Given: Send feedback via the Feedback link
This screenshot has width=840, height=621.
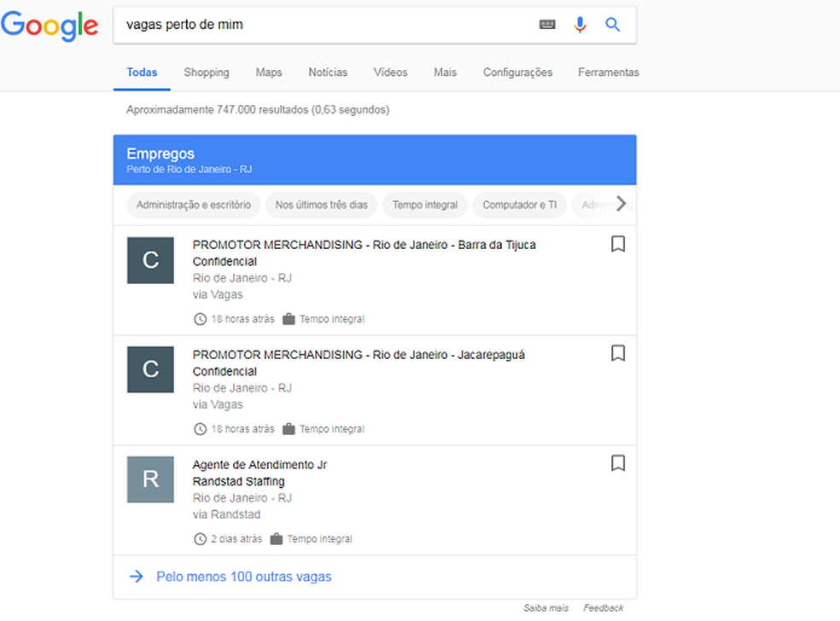Looking at the screenshot, I should (x=603, y=607).
